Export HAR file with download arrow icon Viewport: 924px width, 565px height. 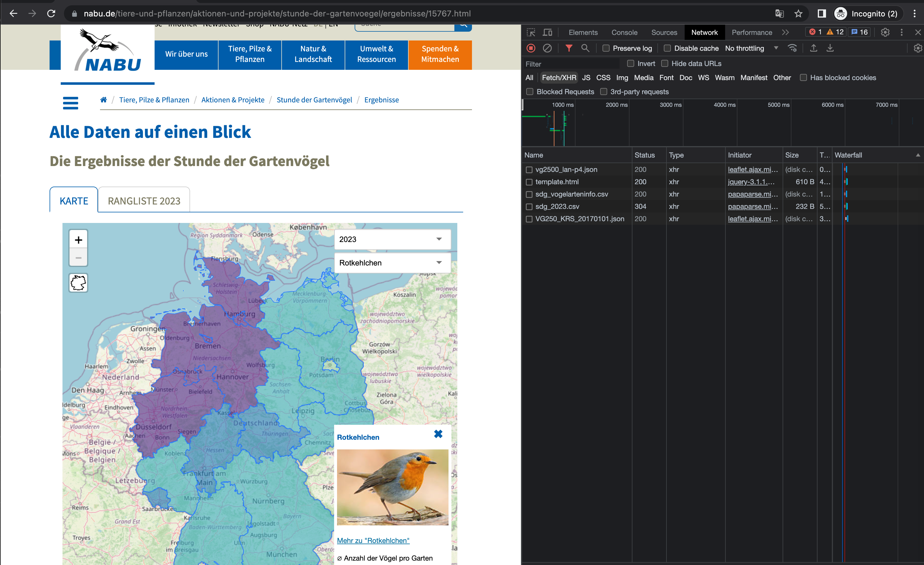point(830,48)
